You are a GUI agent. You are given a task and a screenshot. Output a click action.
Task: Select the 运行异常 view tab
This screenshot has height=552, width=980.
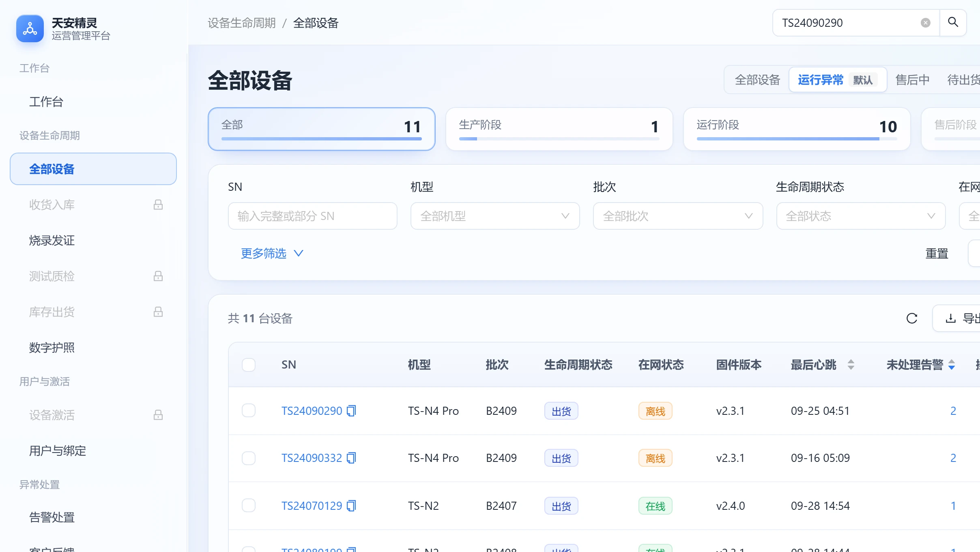pyautogui.click(x=838, y=80)
